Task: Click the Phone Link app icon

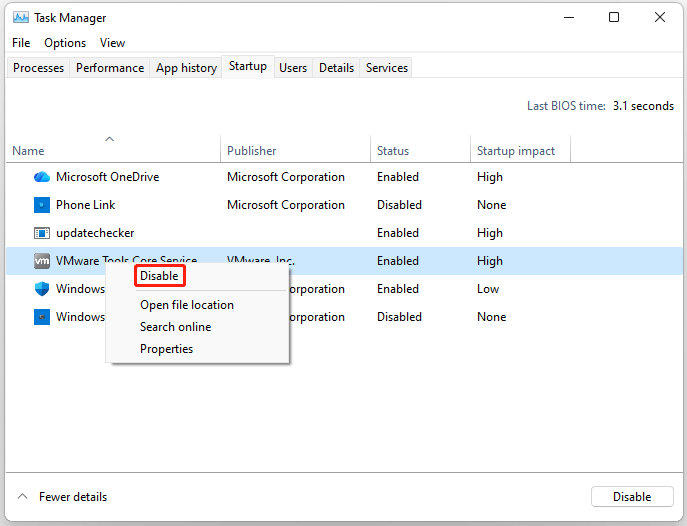Action: click(42, 205)
